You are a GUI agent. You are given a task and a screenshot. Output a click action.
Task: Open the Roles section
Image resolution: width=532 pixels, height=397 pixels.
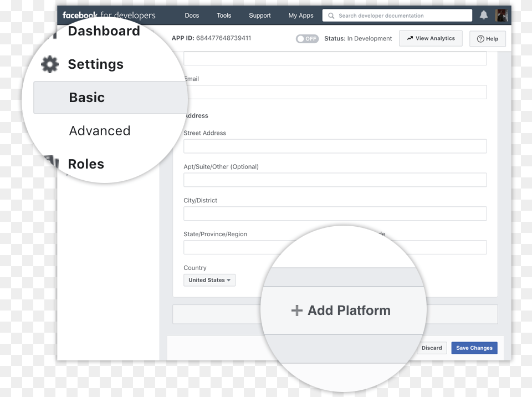tap(86, 164)
